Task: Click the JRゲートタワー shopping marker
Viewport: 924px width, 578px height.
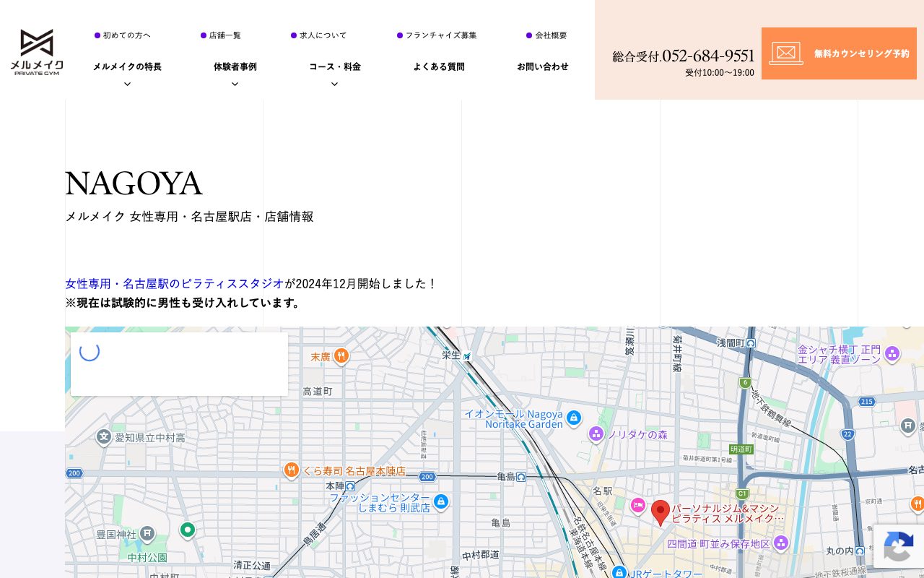Action: [619, 572]
